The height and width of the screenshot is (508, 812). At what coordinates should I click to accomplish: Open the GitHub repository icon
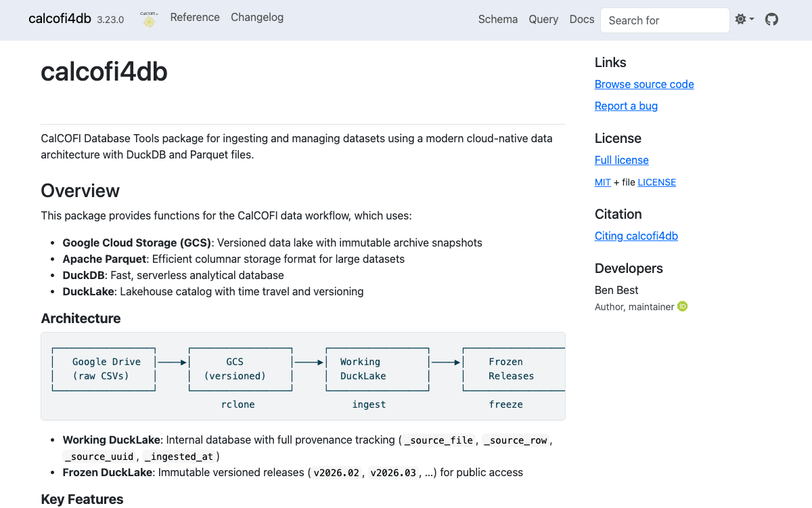771,20
